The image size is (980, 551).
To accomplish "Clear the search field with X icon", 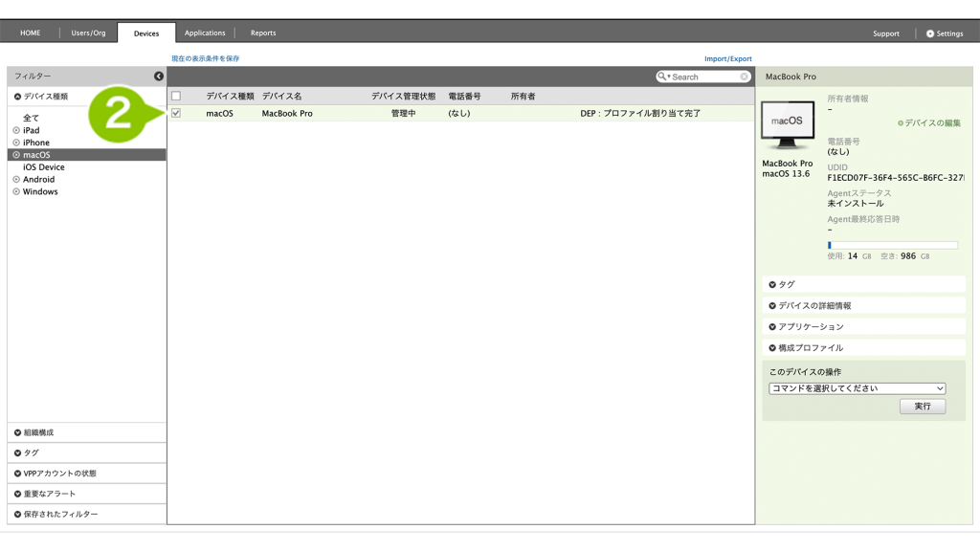I will point(744,77).
